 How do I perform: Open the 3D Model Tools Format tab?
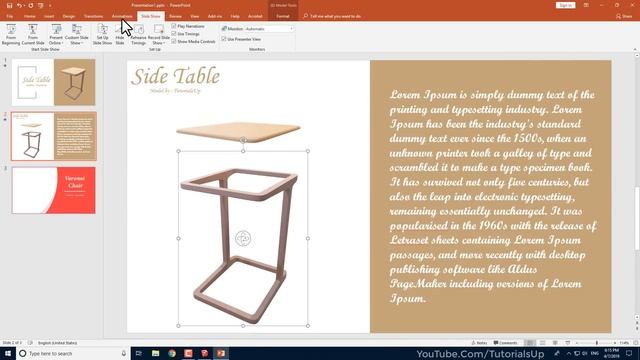click(283, 16)
